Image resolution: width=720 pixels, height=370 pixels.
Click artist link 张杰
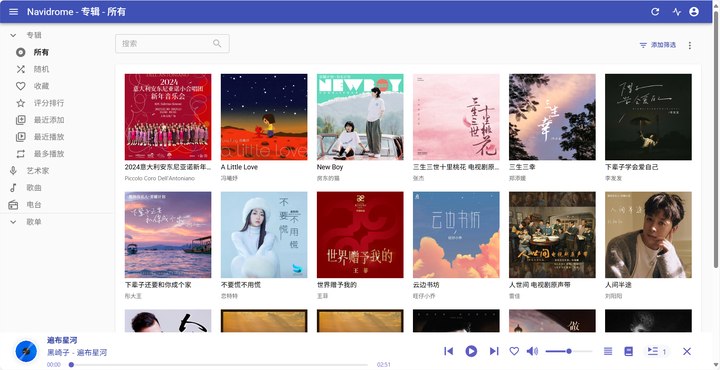(x=418, y=178)
